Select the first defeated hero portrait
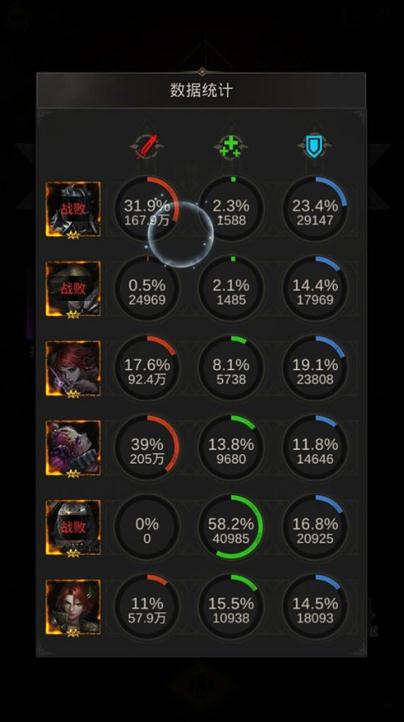The height and width of the screenshot is (722, 404). [73, 209]
